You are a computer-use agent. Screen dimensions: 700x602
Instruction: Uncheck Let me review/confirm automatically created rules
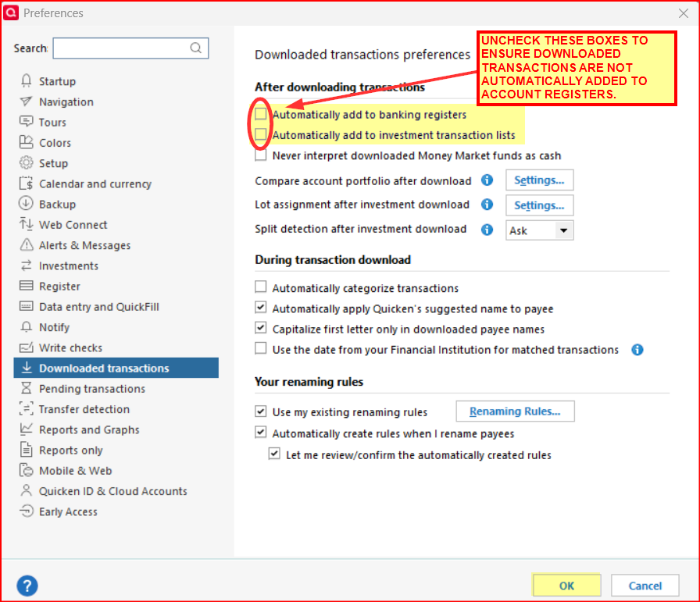pos(274,454)
